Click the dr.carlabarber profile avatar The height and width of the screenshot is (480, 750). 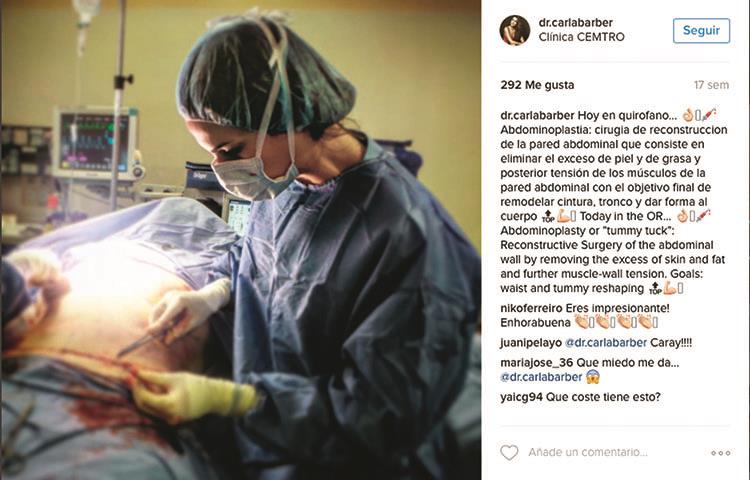[515, 30]
